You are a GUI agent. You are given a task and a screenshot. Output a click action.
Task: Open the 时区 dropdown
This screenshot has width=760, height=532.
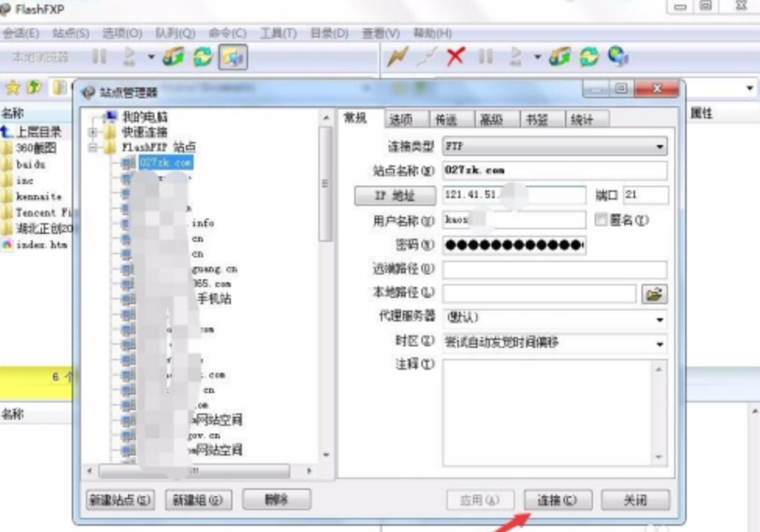point(555,342)
